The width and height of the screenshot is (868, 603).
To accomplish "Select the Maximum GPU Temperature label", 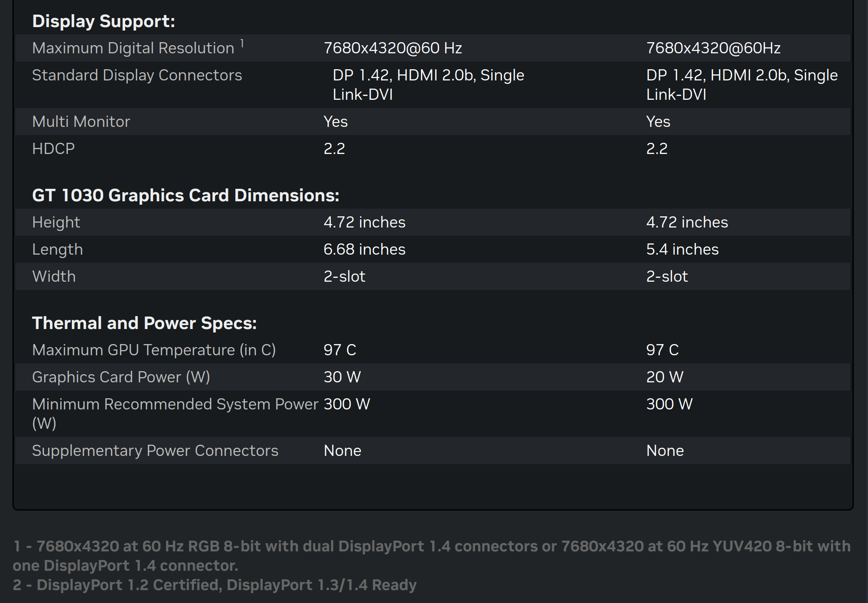I will click(x=154, y=350).
